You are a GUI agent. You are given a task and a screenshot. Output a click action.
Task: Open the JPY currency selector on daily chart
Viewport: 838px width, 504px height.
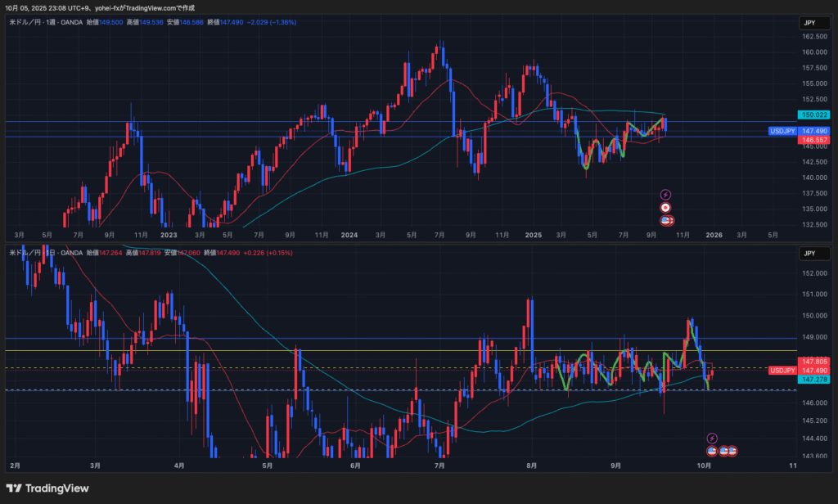(x=808, y=254)
